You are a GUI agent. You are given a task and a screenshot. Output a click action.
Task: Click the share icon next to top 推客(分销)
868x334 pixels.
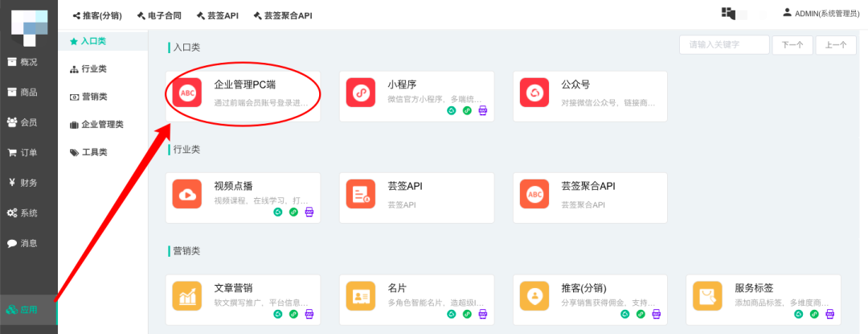coord(76,15)
